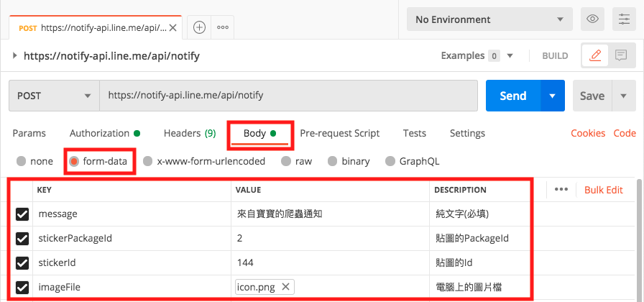The image size is (644, 302).
Task: Open the Pre-request Script tab
Action: click(340, 133)
